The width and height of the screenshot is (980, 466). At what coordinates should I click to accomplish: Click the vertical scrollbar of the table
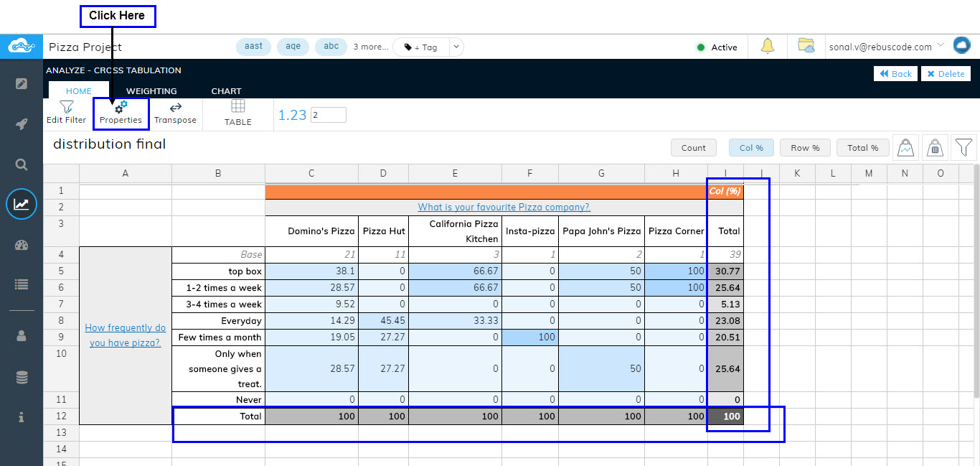pos(976,280)
